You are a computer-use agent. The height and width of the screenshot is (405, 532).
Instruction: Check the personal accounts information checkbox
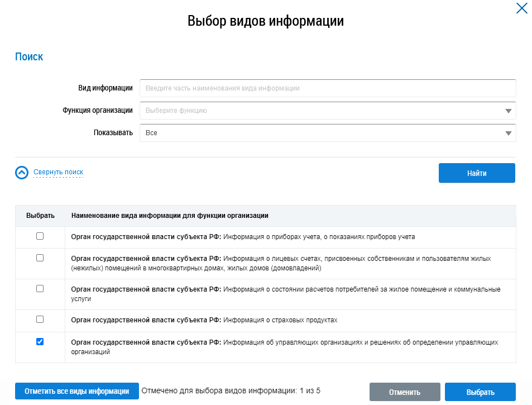tap(40, 258)
